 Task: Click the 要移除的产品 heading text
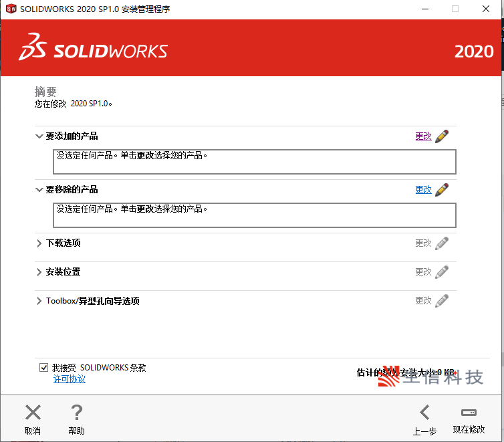[72, 189]
